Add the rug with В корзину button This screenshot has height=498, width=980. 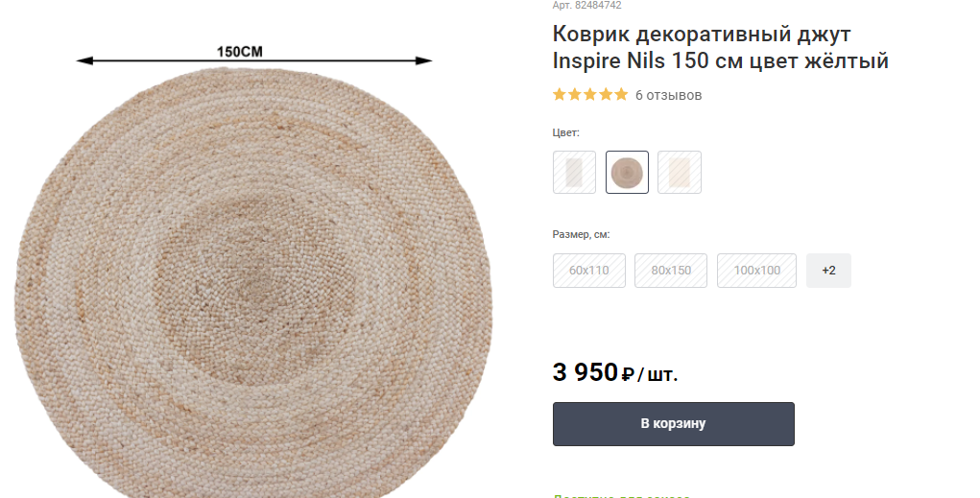[x=673, y=424]
